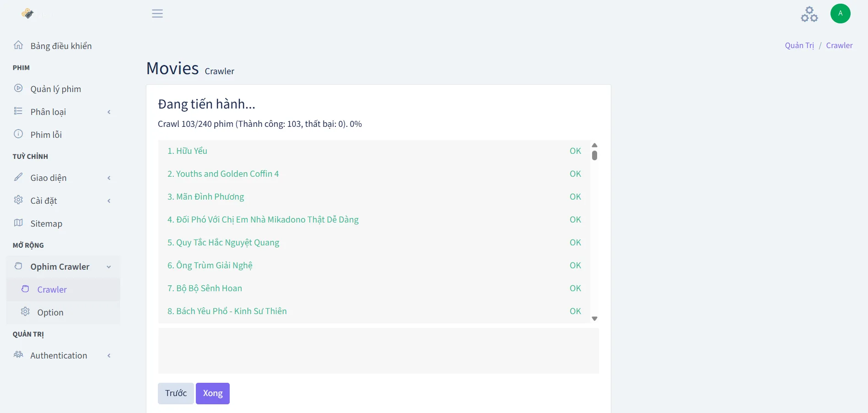Click the scroll down arrow in movie list
Screen dimensions: 868x413
click(594, 319)
